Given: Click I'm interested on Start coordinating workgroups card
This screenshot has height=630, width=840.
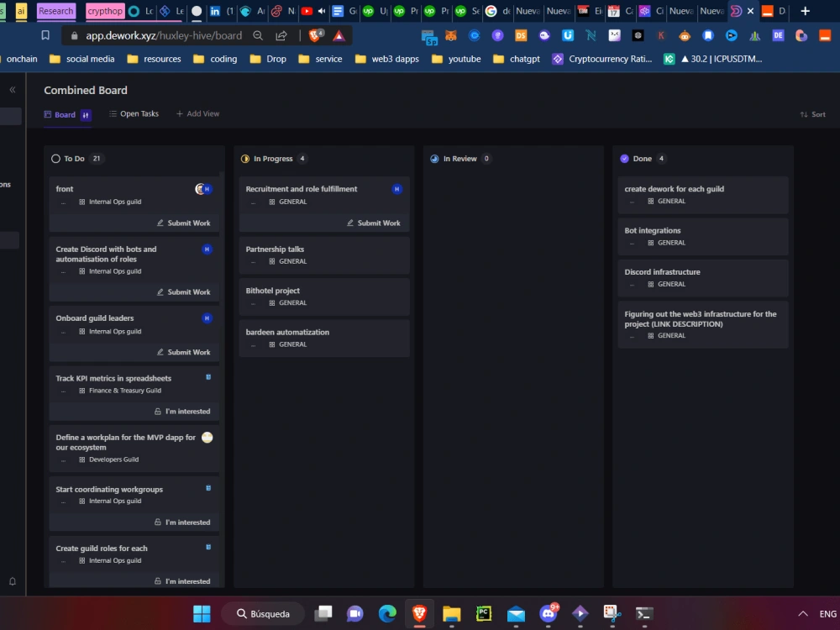Looking at the screenshot, I should coord(182,522).
